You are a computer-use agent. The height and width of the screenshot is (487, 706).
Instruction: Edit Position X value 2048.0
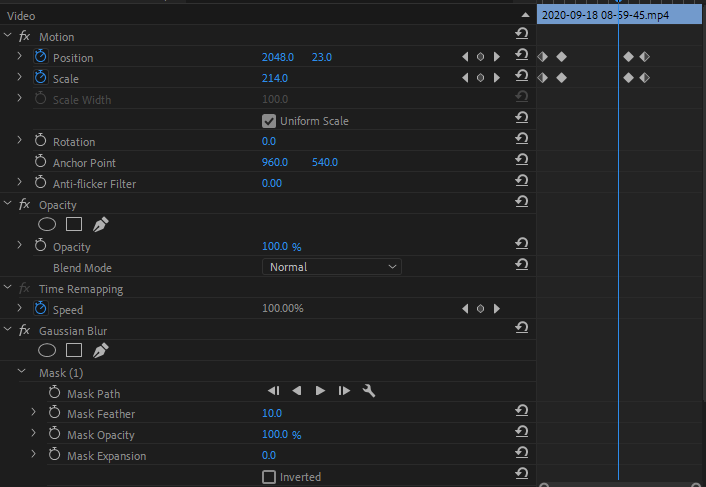[278, 57]
